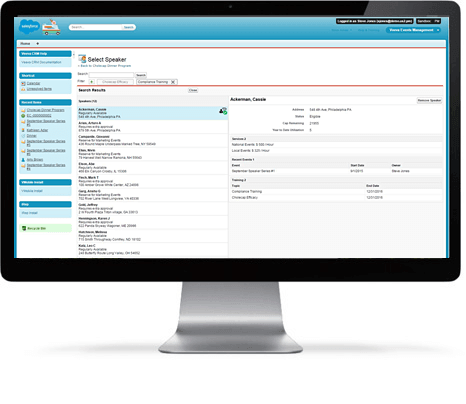Open Cholecap Dinner Program in Recent Items
The width and height of the screenshot is (466, 404).
(x=45, y=110)
